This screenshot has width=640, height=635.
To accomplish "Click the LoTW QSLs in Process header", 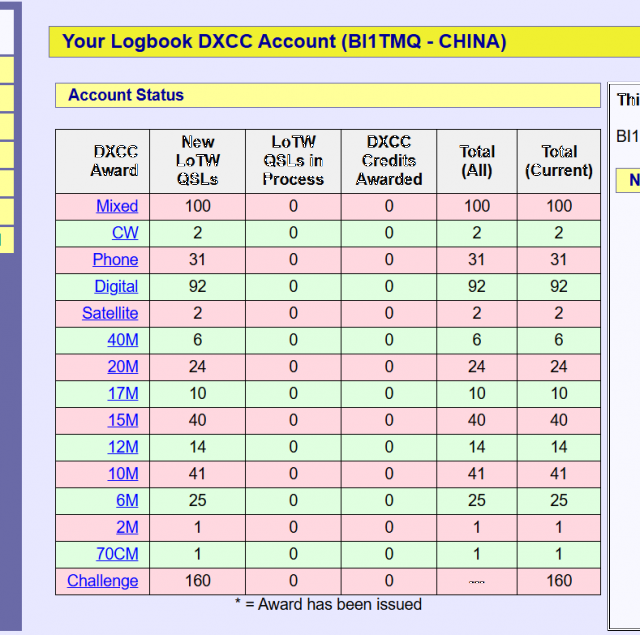I will pos(293,161).
